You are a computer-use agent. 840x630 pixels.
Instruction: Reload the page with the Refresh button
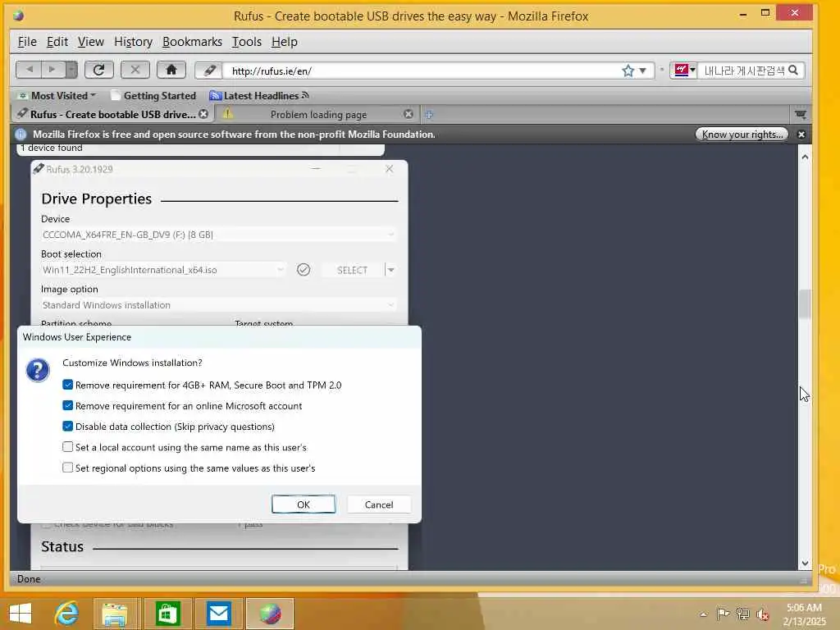98,70
